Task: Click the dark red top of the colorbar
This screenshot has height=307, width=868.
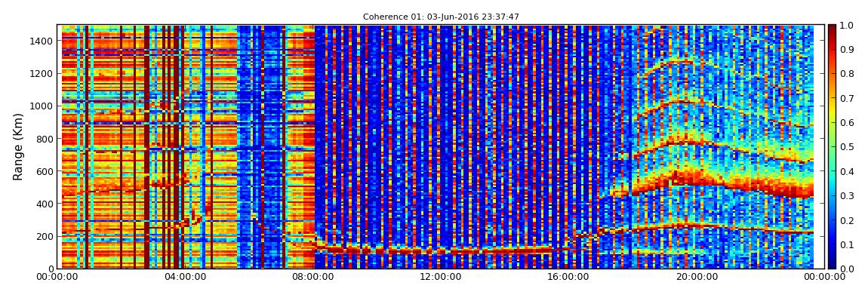Action: (x=832, y=30)
